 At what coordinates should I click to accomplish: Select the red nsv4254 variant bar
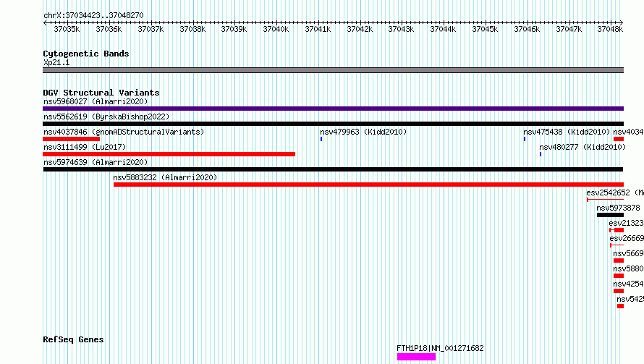(619, 291)
